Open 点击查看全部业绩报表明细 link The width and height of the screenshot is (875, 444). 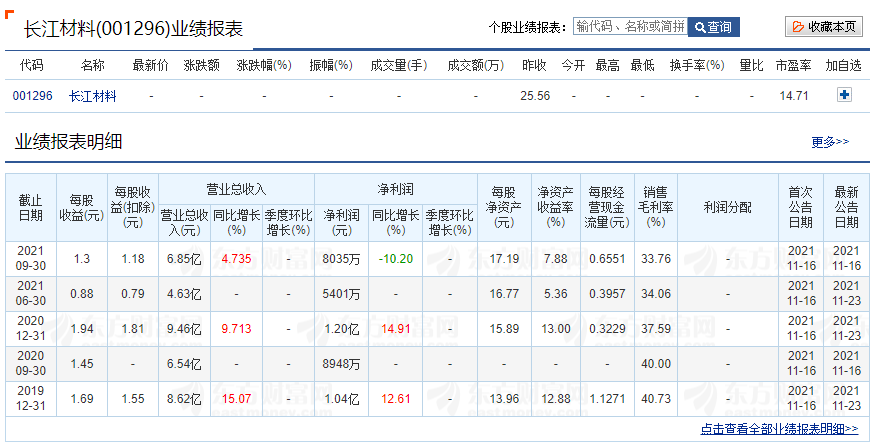[779, 428]
